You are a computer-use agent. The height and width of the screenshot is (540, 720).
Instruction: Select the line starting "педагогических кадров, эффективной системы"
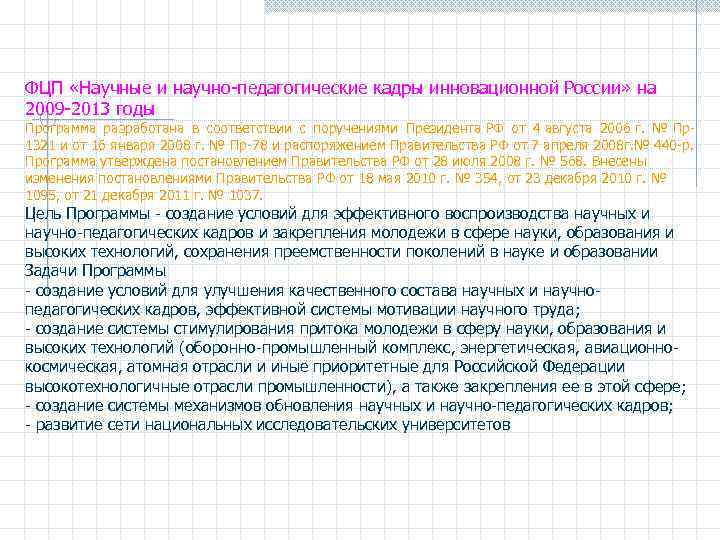tap(303, 310)
